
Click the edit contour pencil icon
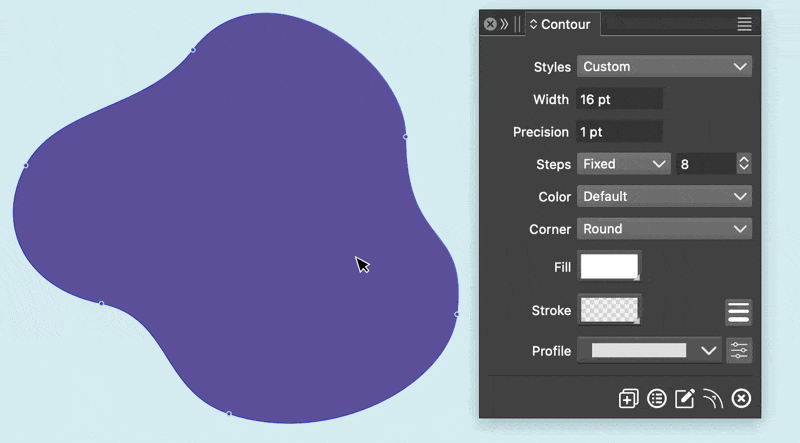pos(685,399)
